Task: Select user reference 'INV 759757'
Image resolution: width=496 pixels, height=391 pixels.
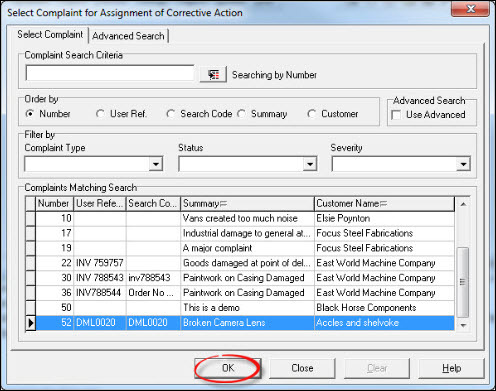Action: click(x=100, y=263)
